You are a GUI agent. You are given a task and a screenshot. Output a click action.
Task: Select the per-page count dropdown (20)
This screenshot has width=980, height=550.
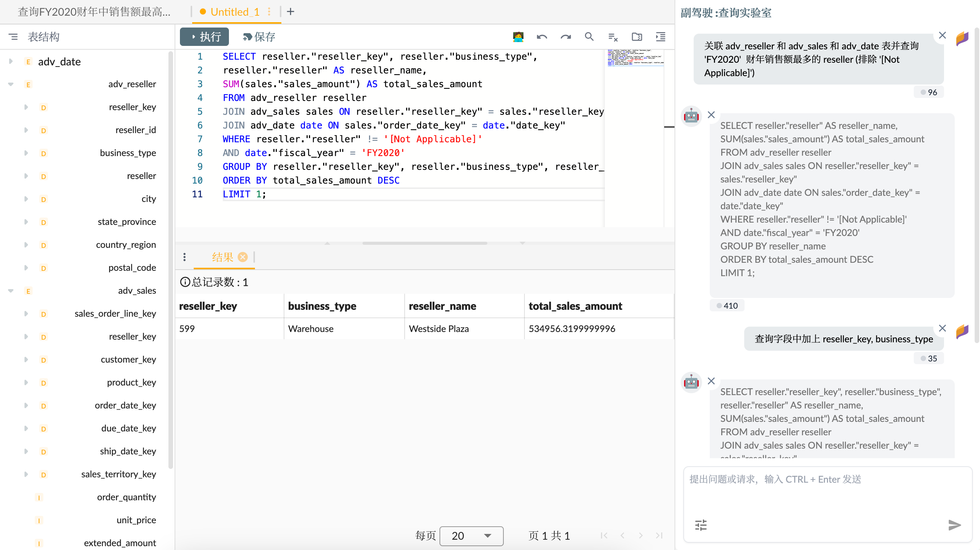coord(469,537)
